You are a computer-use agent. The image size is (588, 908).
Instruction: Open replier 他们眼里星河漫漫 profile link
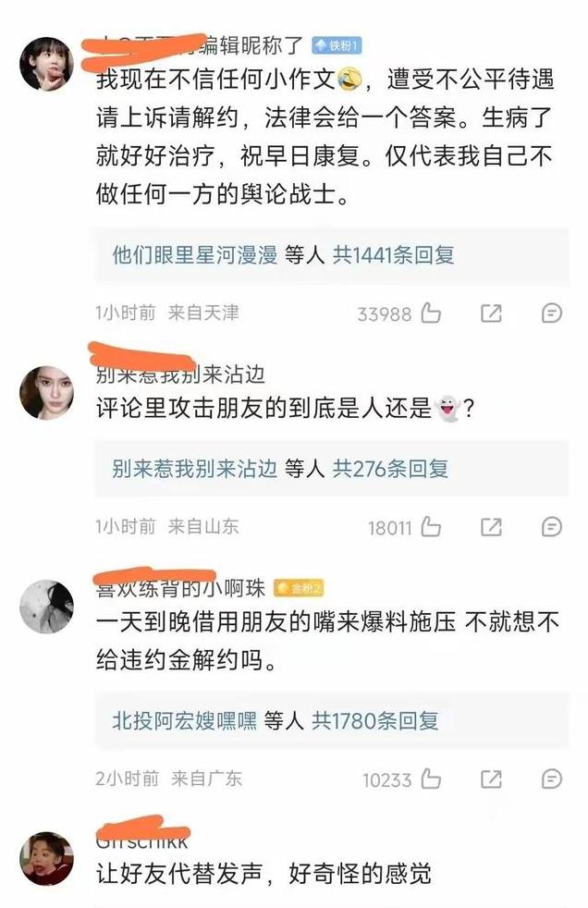(195, 255)
